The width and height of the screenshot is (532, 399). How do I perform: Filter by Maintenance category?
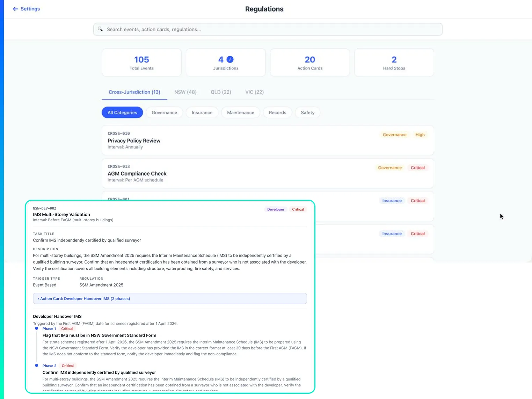241,112
